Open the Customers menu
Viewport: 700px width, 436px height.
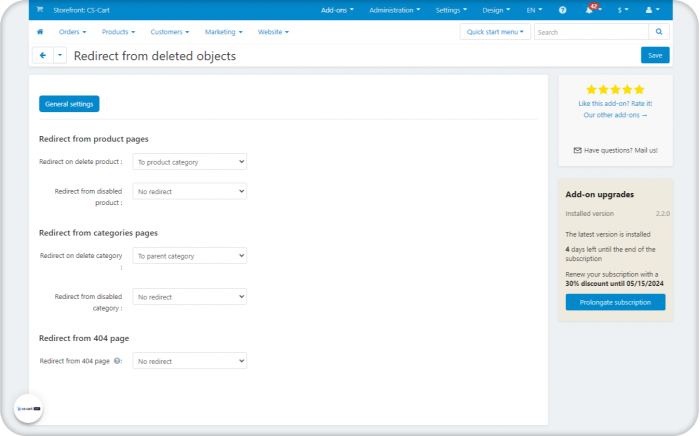[170, 32]
